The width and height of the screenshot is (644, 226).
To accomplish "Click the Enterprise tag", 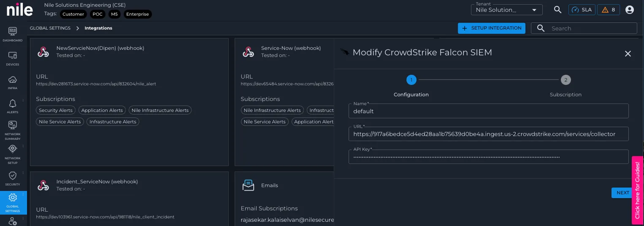I will coord(138,14).
